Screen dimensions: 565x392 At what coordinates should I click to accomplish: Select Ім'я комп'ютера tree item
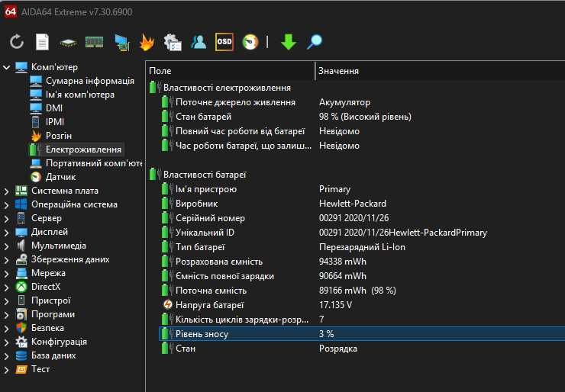(79, 95)
